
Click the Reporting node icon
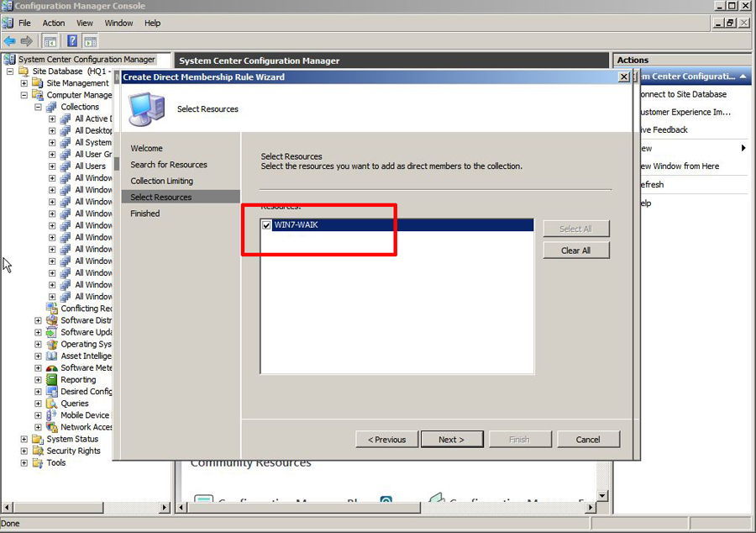click(x=51, y=380)
